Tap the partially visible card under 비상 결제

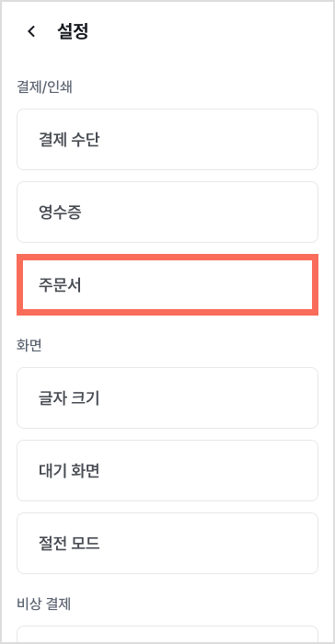(167, 635)
